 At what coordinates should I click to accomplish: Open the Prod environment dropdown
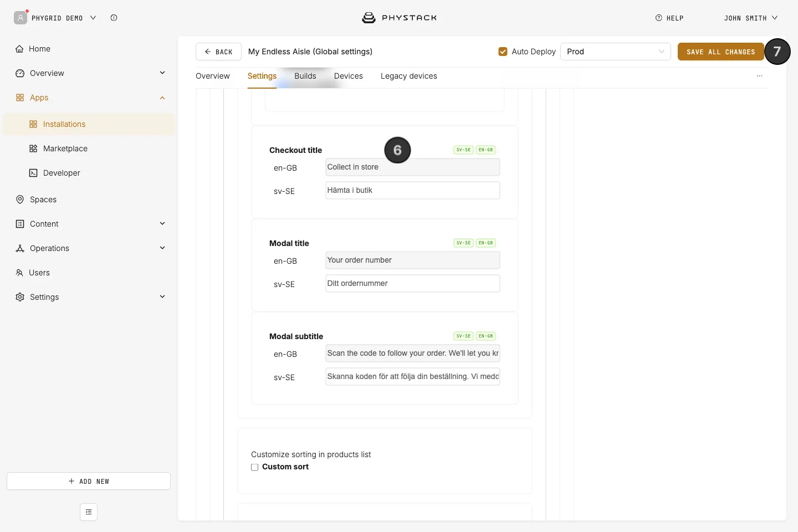click(x=616, y=52)
